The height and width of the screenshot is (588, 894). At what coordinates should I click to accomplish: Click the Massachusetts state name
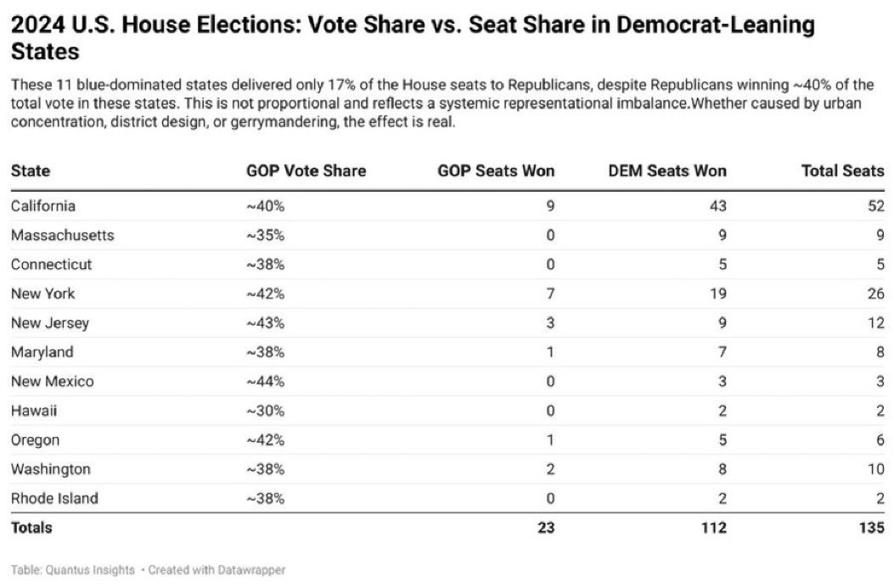[x=62, y=235]
